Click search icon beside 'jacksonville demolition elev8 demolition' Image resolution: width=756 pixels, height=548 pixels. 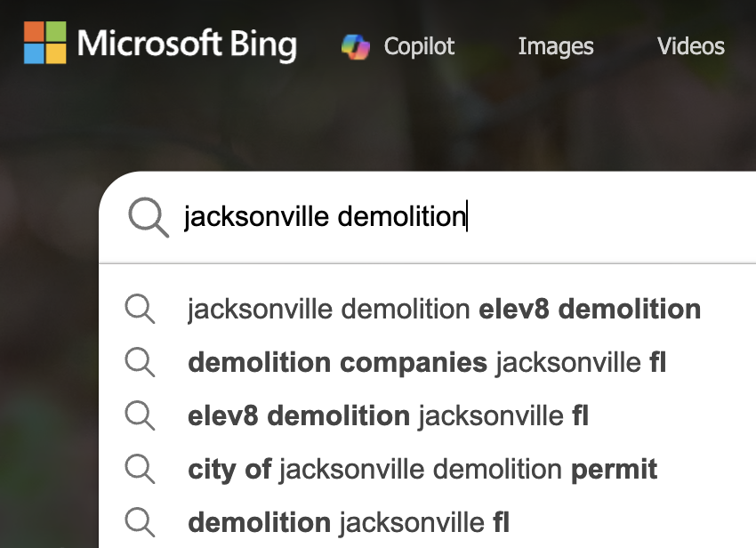click(x=140, y=310)
